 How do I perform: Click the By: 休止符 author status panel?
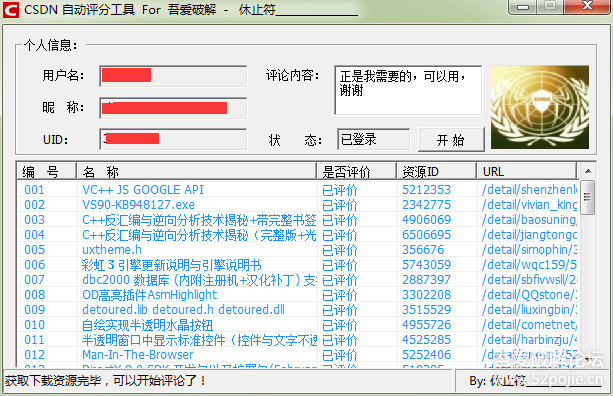coord(532,380)
